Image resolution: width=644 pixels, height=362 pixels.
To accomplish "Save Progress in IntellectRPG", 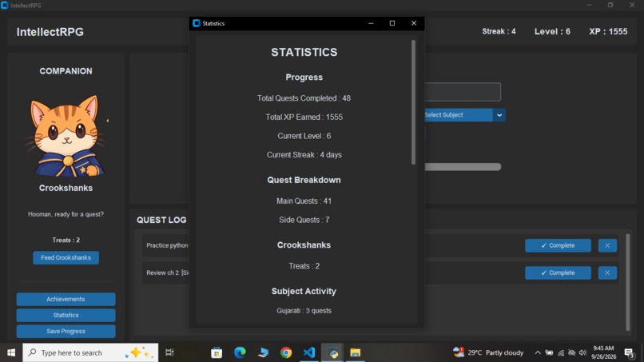I will coord(66,331).
